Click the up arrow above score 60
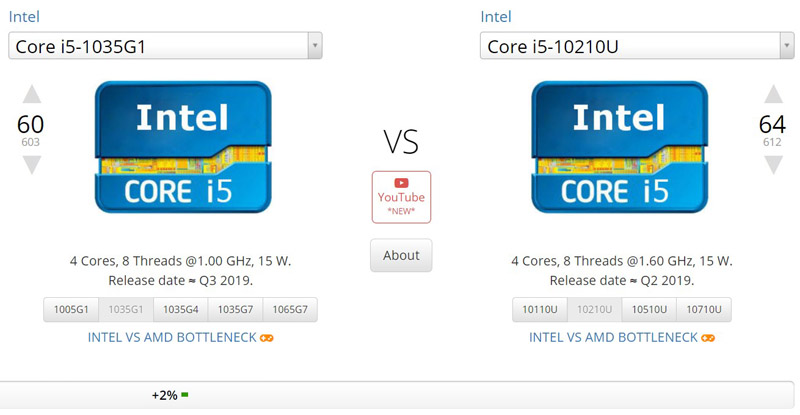This screenshot has height=415, width=800. tap(32, 94)
